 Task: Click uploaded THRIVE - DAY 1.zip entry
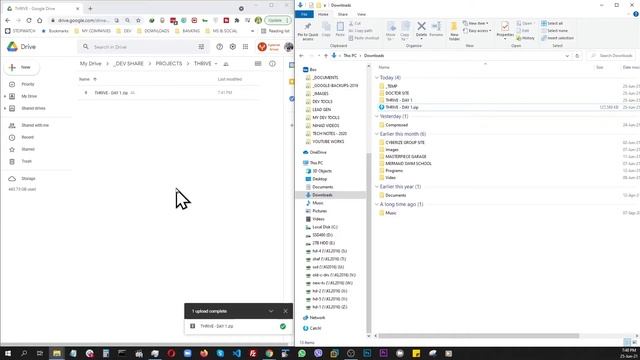click(x=238, y=326)
